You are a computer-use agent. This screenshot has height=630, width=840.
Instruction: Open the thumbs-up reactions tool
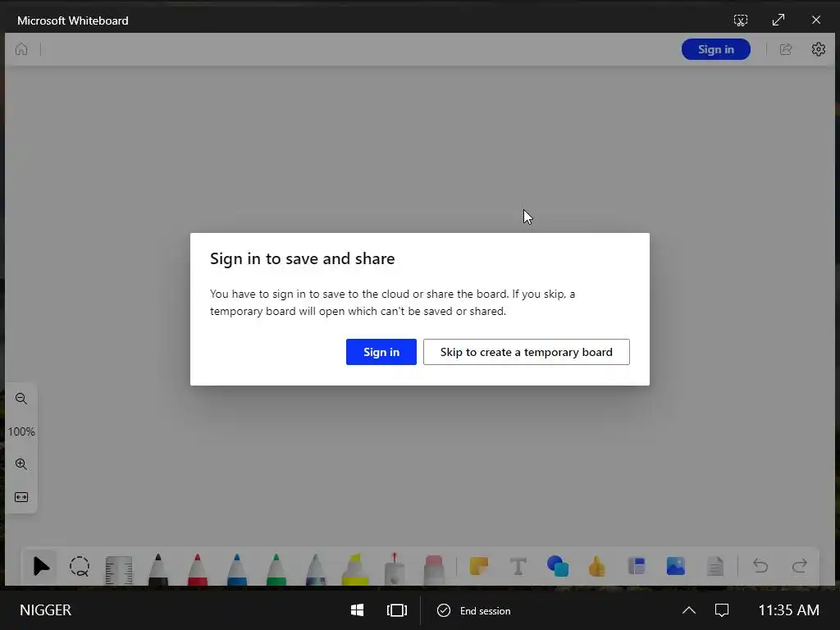(597, 566)
